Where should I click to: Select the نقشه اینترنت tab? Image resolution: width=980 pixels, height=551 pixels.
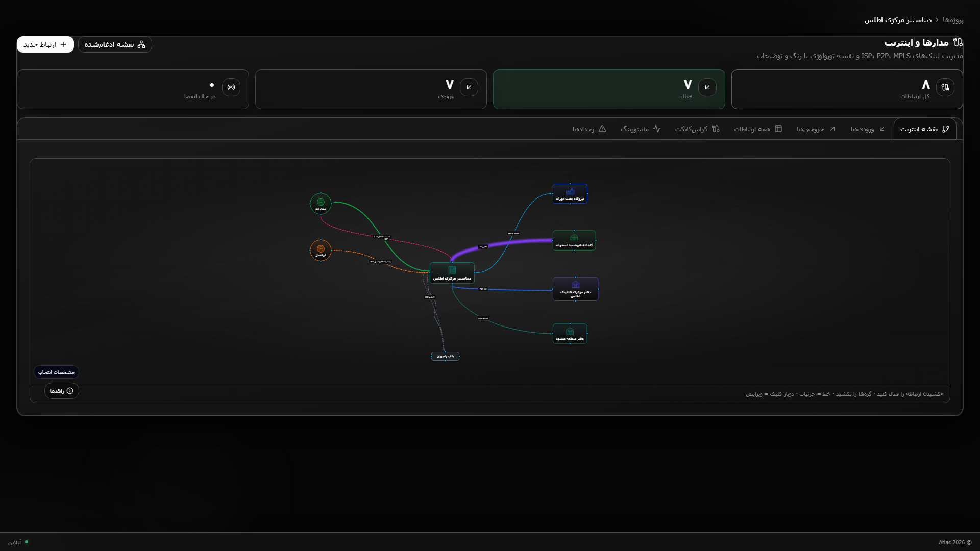point(925,129)
